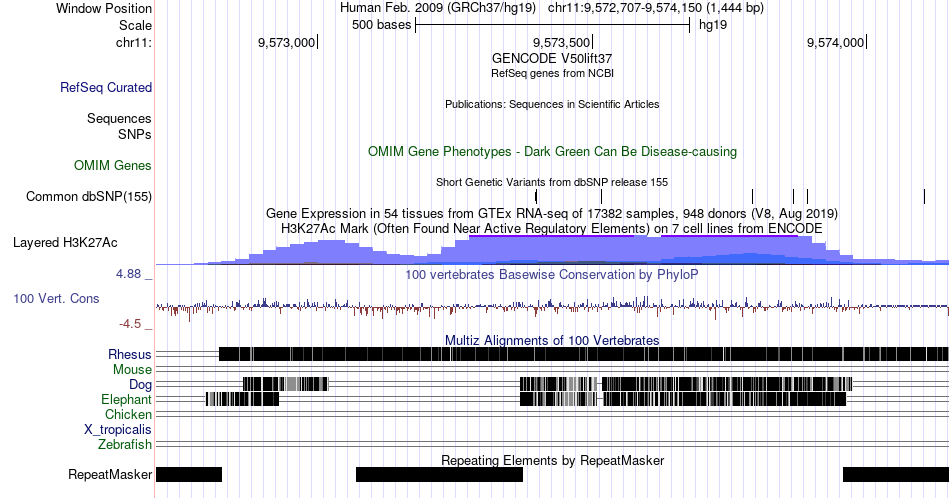Click the Elephant alignment label
The height and width of the screenshot is (498, 950).
coord(127,400)
